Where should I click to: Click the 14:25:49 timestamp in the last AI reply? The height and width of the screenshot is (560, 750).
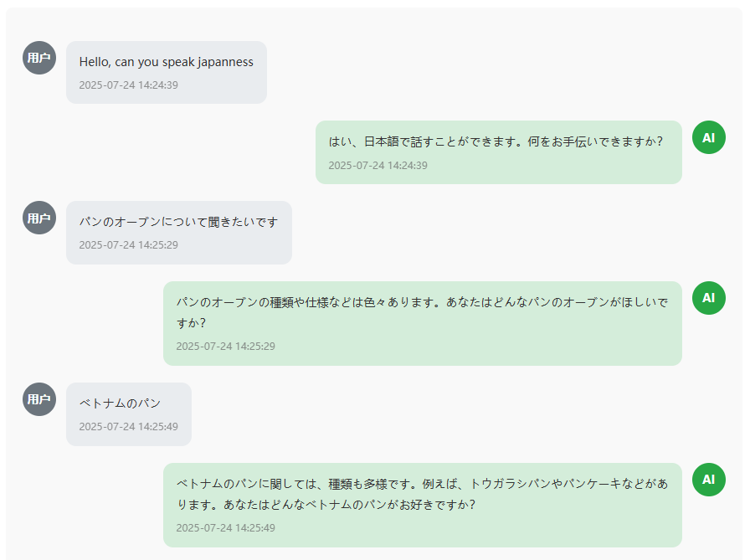point(225,528)
